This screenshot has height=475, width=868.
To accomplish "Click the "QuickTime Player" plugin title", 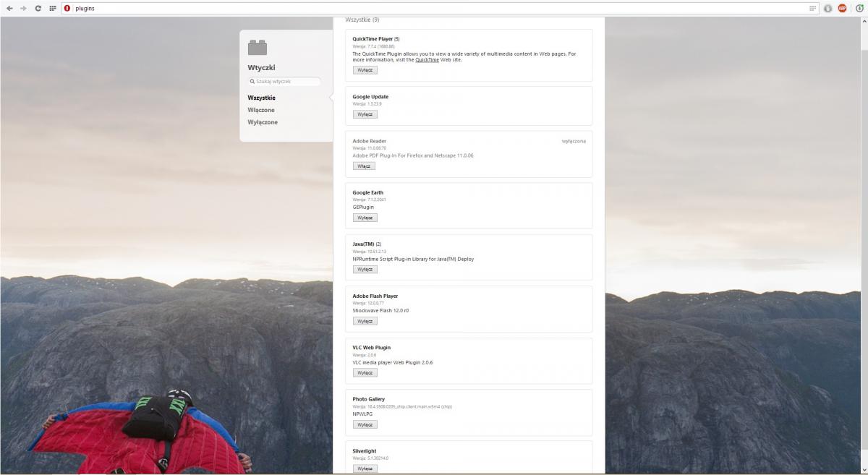I will pos(373,39).
